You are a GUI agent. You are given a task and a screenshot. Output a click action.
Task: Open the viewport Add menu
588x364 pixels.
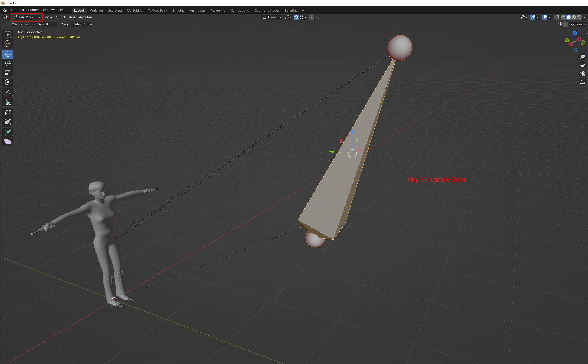click(72, 17)
